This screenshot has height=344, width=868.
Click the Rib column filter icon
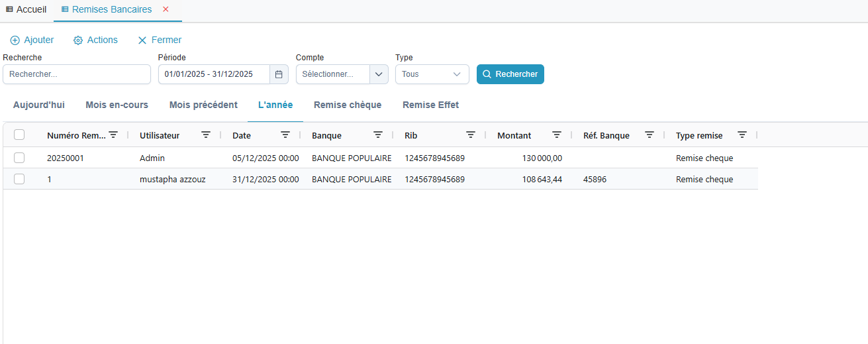[x=471, y=135]
